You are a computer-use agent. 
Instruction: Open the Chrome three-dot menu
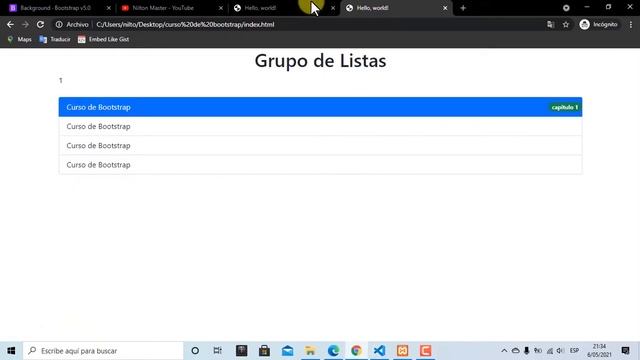(x=631, y=24)
